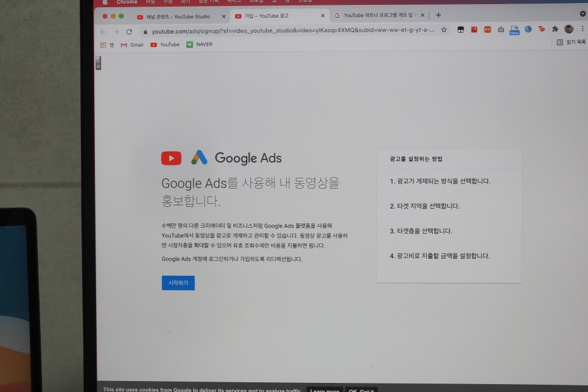Reload the current page

[x=129, y=32]
